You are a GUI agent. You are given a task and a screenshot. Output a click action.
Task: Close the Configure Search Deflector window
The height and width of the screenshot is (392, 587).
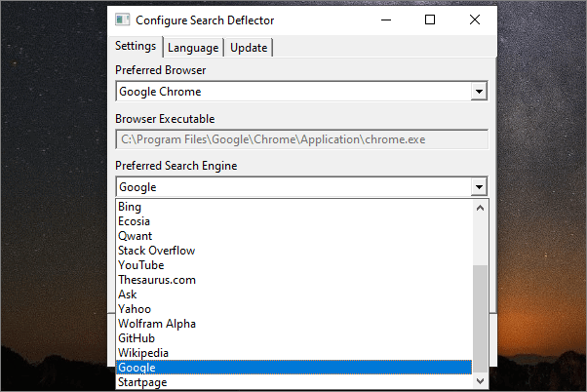475,20
